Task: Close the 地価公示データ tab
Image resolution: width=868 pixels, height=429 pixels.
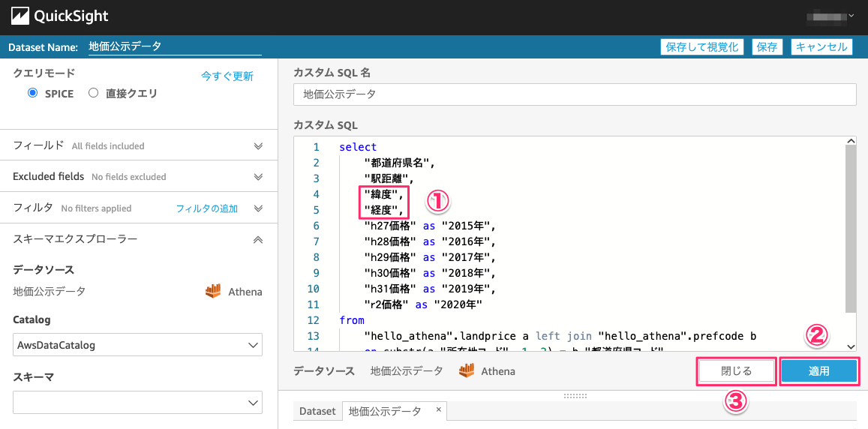Action: click(438, 409)
